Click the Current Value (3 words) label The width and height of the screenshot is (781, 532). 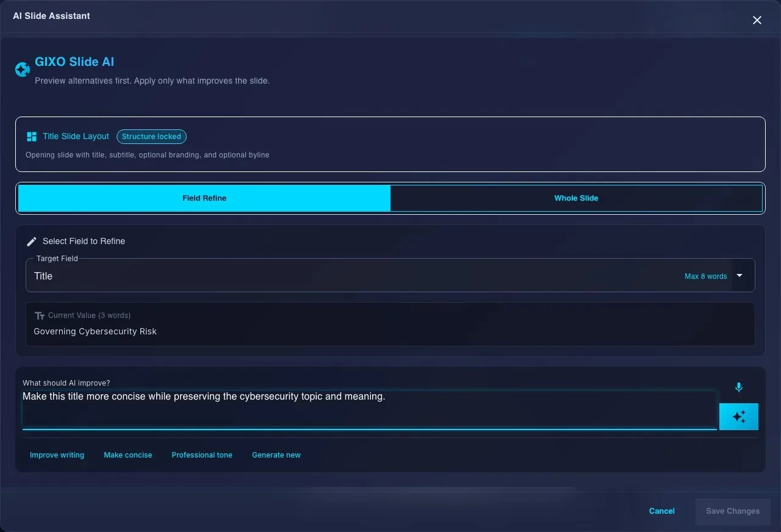click(89, 315)
